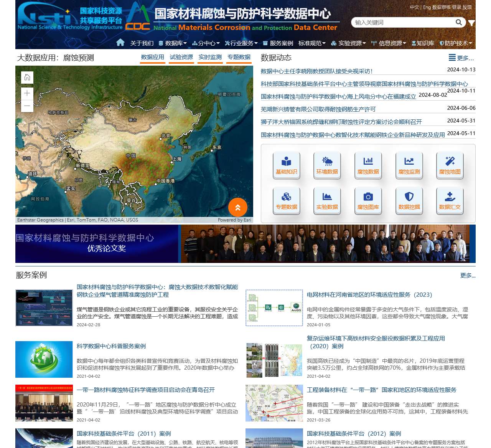Open news 海上风电分中心在福建成立

coord(338,96)
